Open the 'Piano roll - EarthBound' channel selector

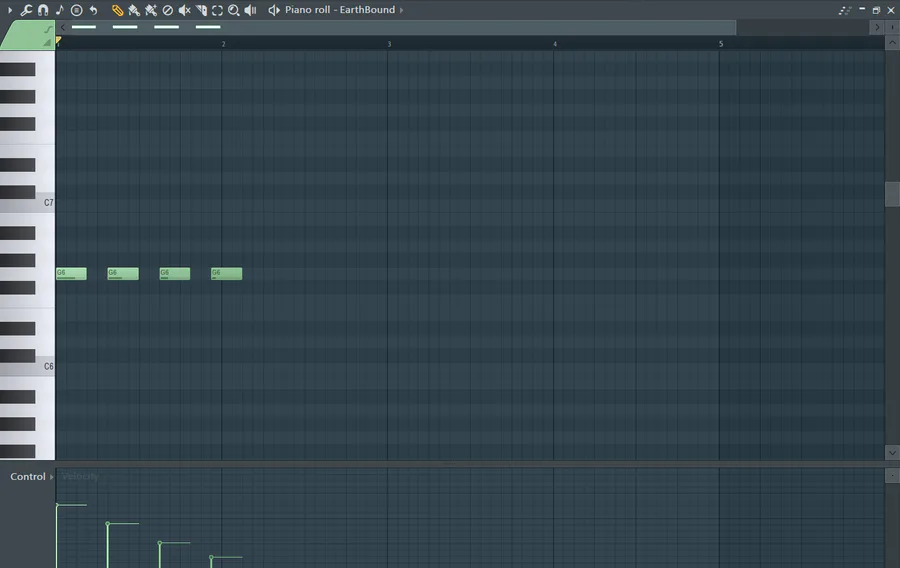pyautogui.click(x=340, y=10)
